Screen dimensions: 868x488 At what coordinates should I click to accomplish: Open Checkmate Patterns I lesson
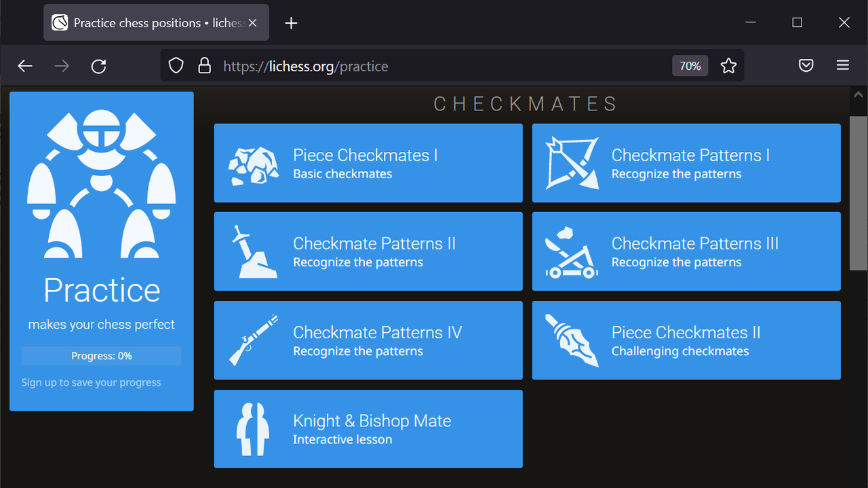(x=686, y=163)
